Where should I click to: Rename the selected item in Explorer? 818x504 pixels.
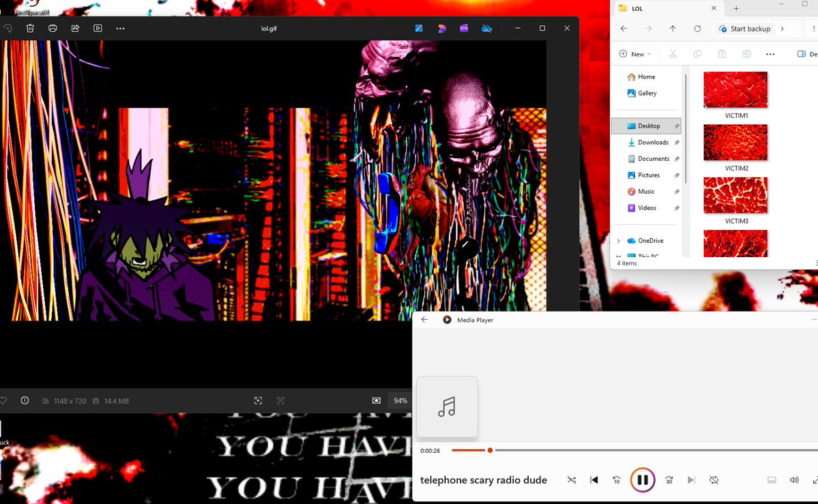pos(746,54)
